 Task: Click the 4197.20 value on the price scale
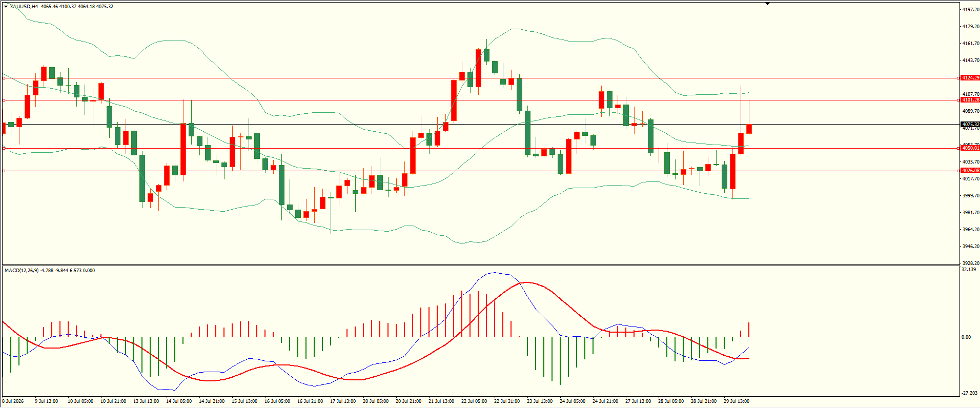pyautogui.click(x=971, y=10)
